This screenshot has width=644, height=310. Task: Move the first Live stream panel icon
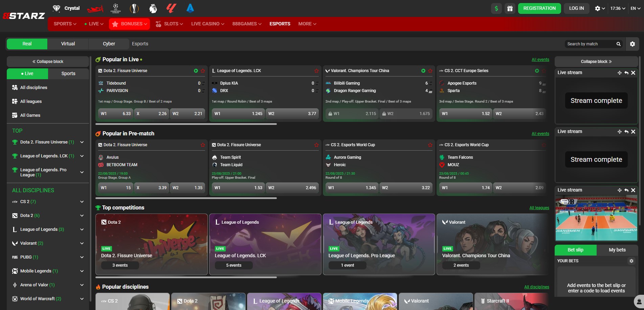coord(619,73)
